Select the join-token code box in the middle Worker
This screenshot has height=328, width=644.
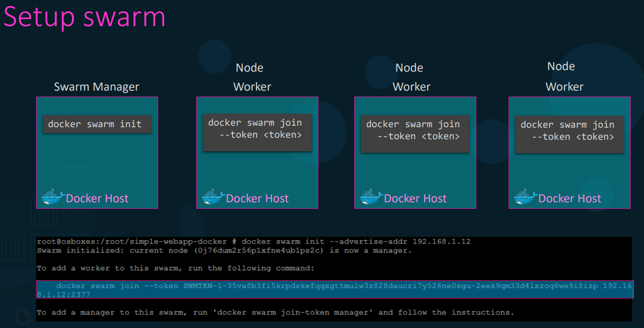pyautogui.click(x=415, y=133)
